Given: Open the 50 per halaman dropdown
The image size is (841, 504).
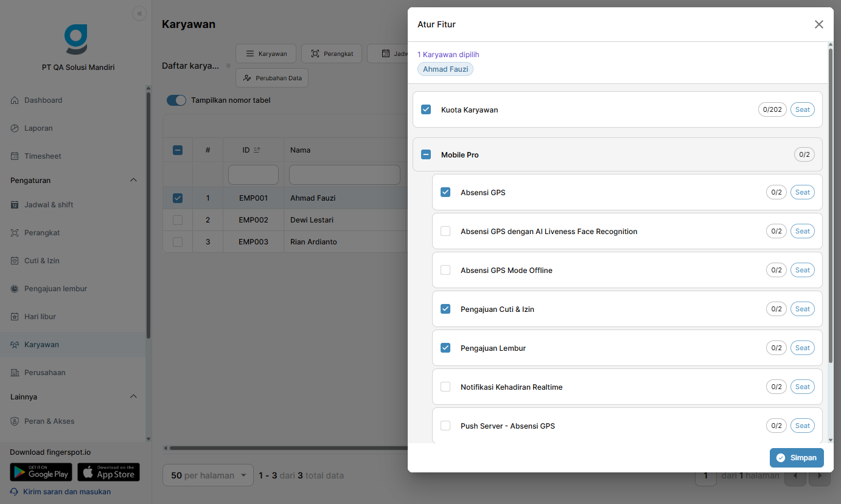Looking at the screenshot, I should (x=208, y=475).
